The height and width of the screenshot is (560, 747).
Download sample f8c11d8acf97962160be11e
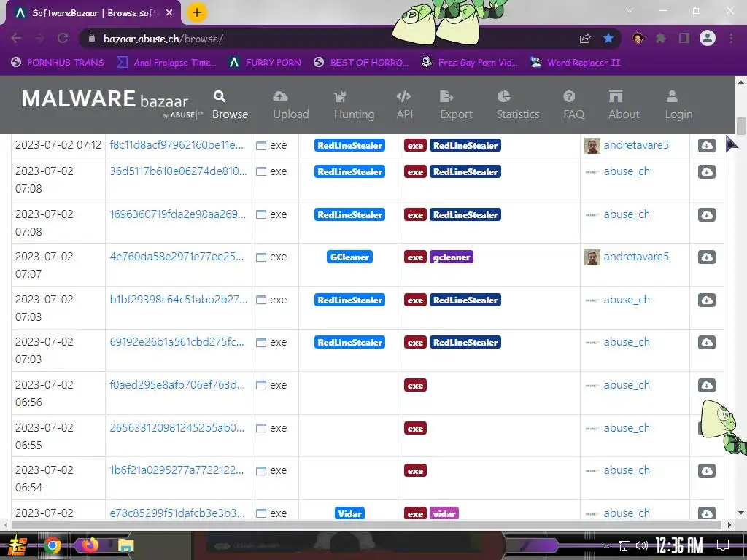pyautogui.click(x=706, y=146)
